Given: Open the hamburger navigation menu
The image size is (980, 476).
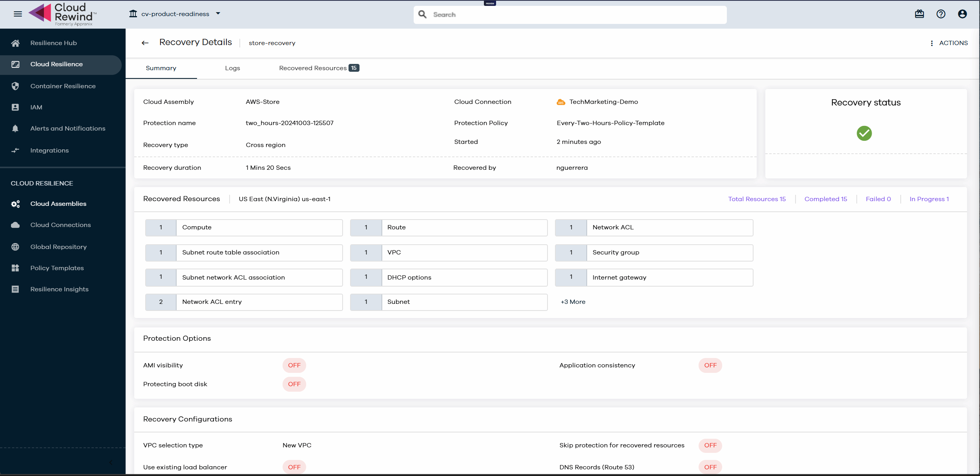Looking at the screenshot, I should [18, 13].
